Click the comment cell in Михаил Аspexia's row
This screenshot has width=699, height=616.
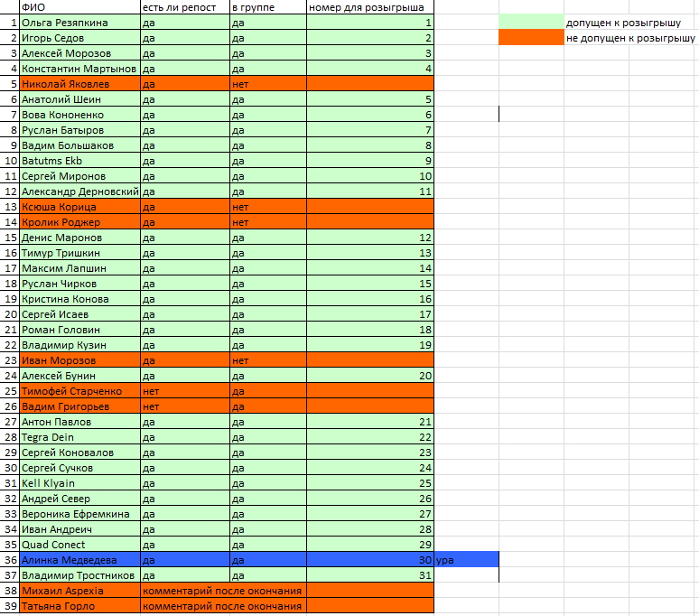(222, 591)
